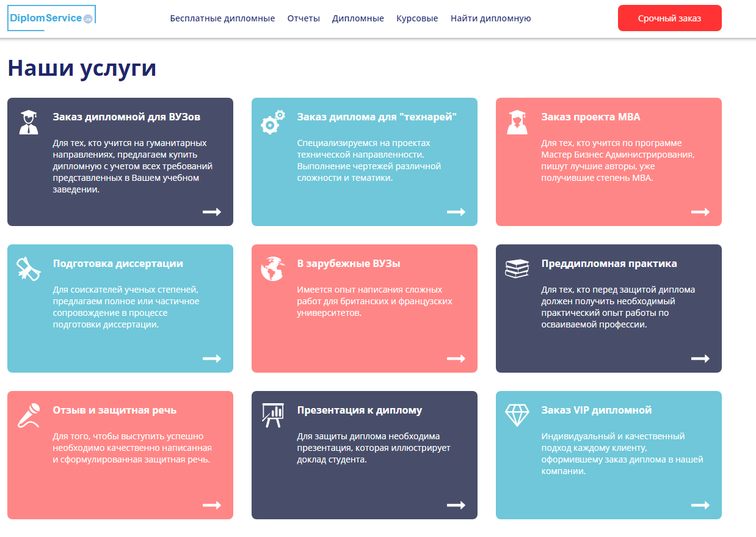756x537 pixels.
Task: Click arrow in Заказ VIP дипломной card
Action: point(700,505)
